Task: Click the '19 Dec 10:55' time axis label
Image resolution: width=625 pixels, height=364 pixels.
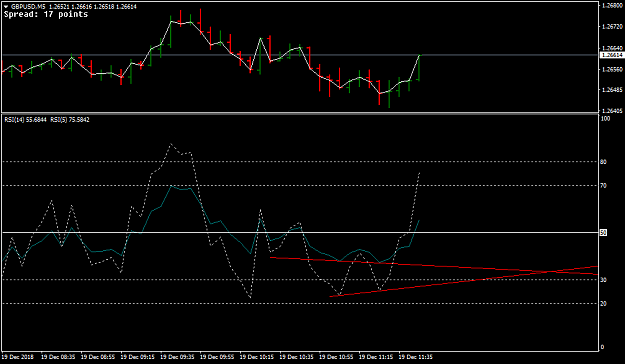Action: click(x=336, y=357)
